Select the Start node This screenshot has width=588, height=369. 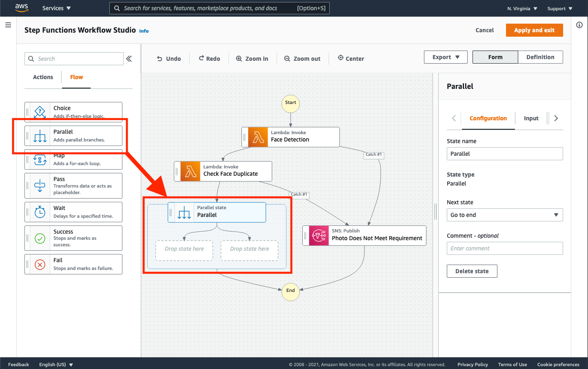291,104
